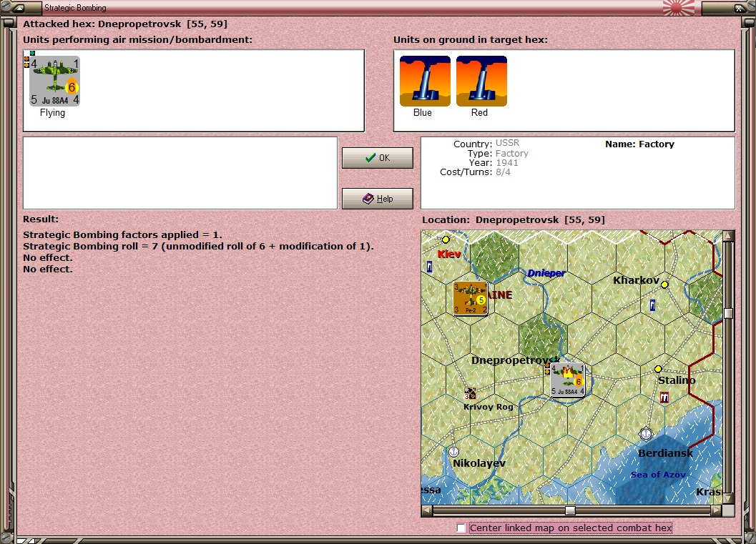The width and height of the screenshot is (756, 544).
Task: Click the Year value 1941
Action: pos(507,163)
